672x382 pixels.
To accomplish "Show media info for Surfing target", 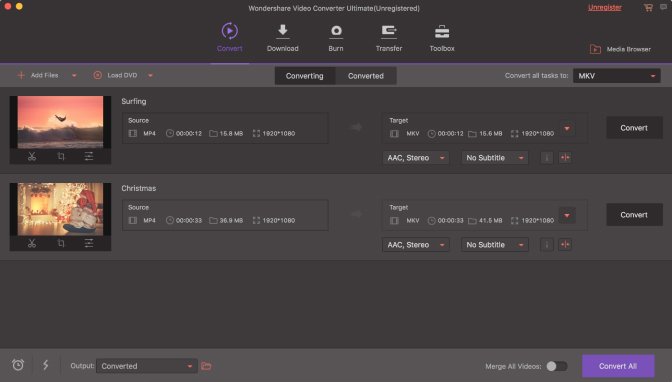I will pos(546,158).
